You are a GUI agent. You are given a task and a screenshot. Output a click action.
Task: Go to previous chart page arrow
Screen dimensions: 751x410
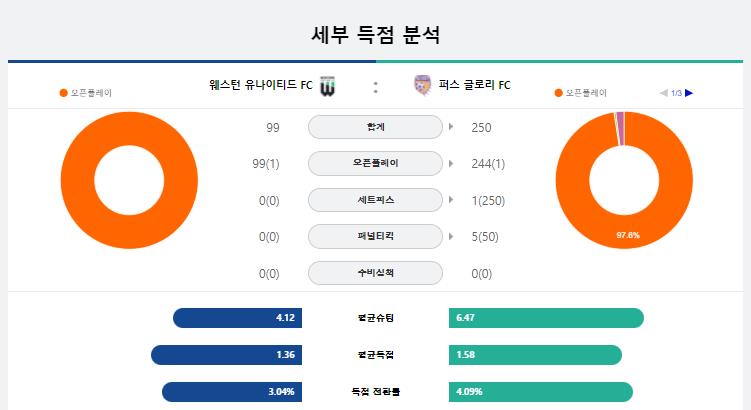tap(664, 93)
